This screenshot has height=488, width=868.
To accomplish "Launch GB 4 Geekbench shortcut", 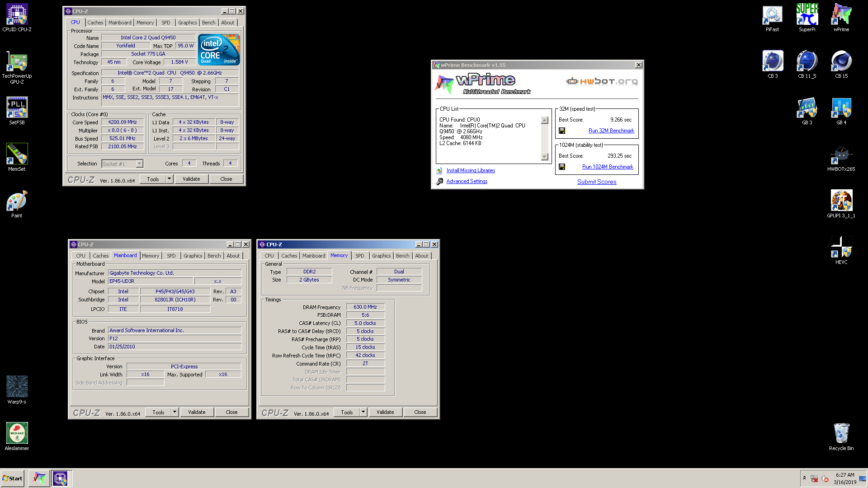I will (841, 111).
